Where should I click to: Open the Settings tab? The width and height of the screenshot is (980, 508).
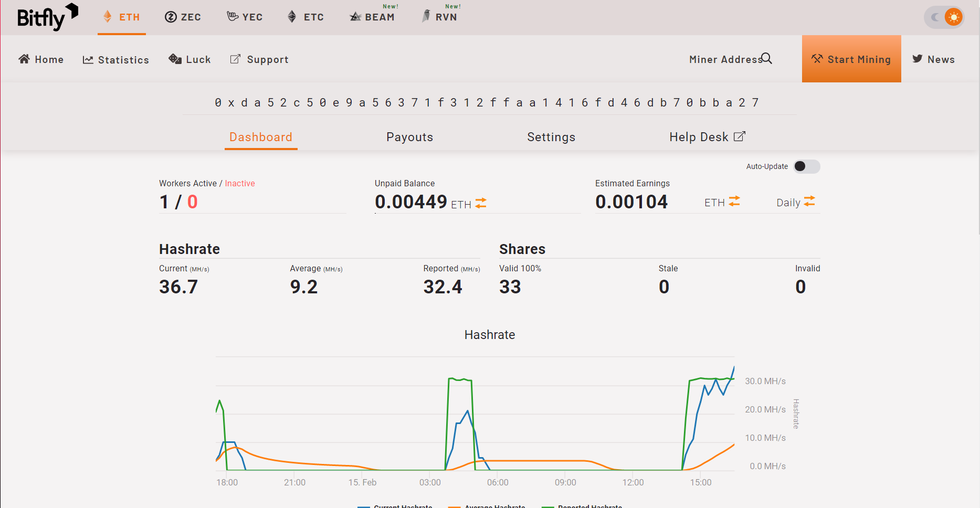[551, 137]
